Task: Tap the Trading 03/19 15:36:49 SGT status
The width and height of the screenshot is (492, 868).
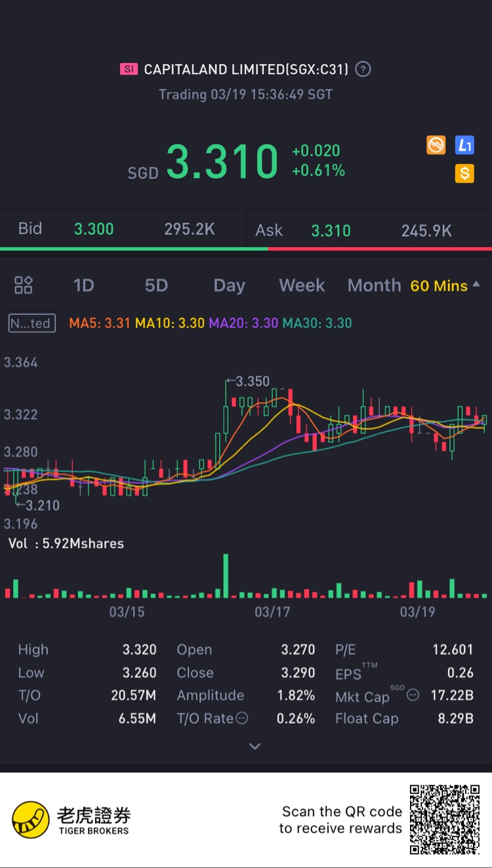Action: [x=245, y=94]
